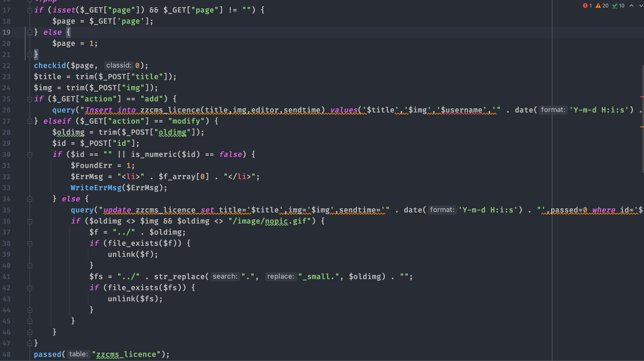644x361 pixels.
Task: Click the line number 19 in gutter
Action: (6, 32)
